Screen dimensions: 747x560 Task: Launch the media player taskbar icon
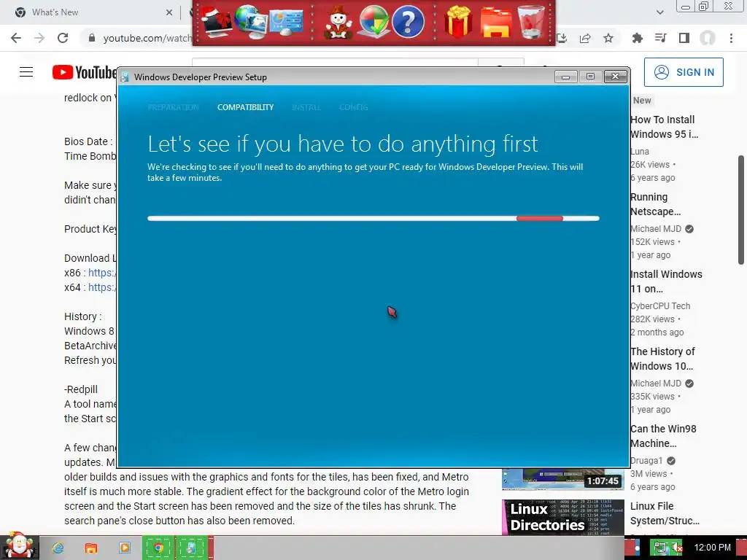(x=124, y=548)
